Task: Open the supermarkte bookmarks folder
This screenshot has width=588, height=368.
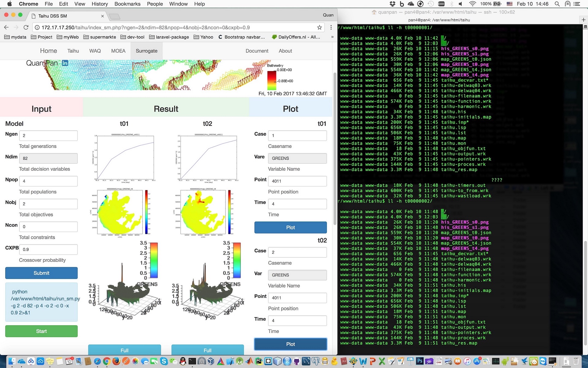Action: pos(100,37)
